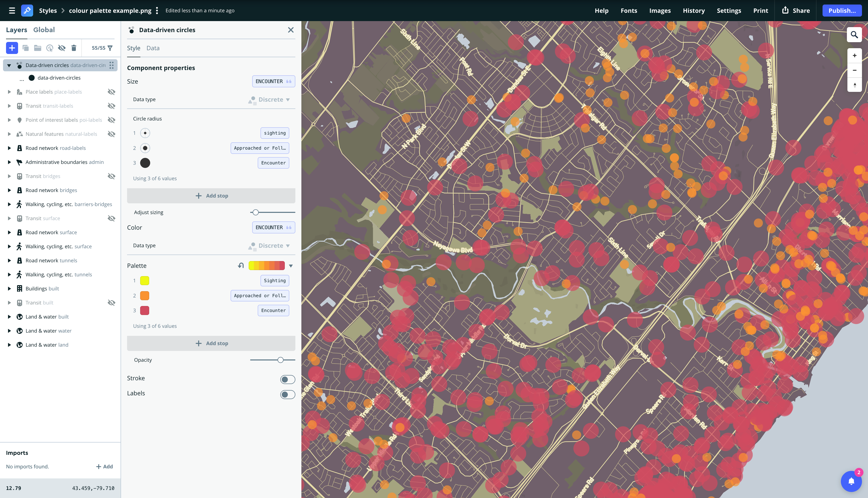868x498 pixels.
Task: Enable the Stroke toggle
Action: pyautogui.click(x=287, y=379)
